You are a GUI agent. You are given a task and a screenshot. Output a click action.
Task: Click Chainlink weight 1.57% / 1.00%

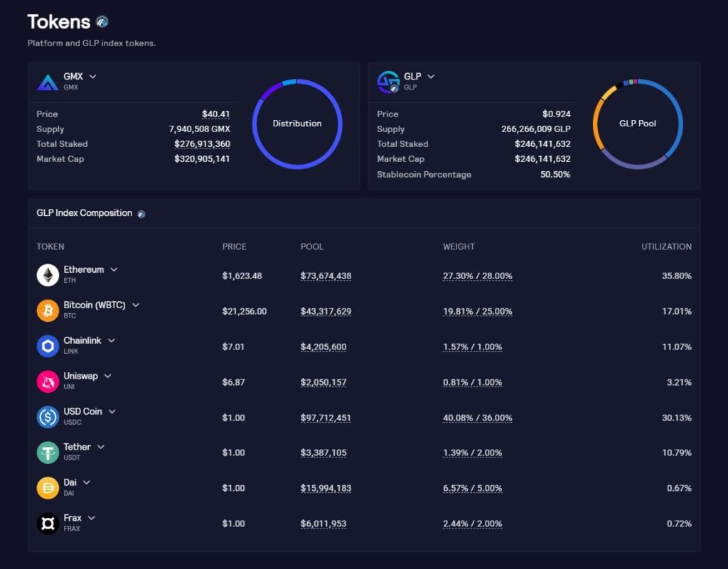pos(473,347)
